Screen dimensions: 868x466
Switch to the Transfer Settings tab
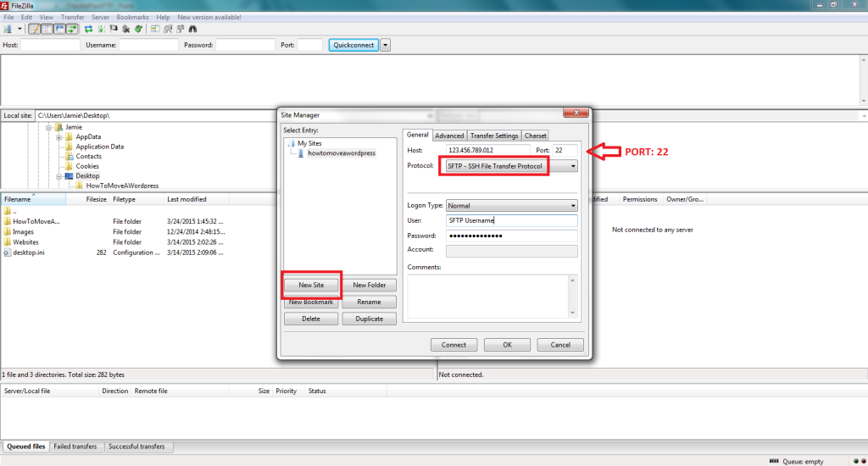click(494, 136)
